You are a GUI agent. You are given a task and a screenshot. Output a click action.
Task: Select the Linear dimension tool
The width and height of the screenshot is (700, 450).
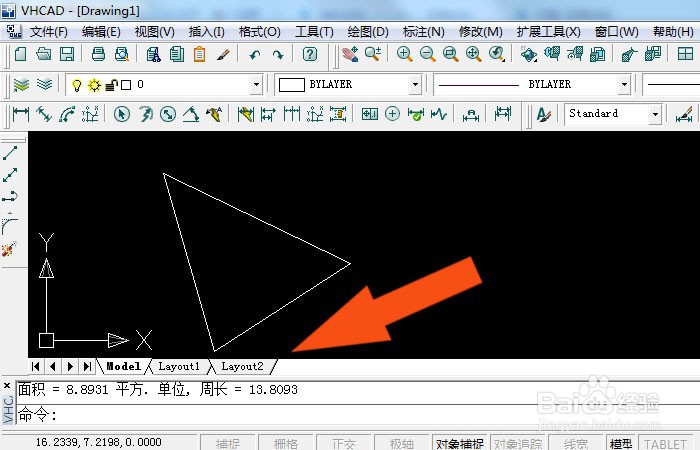tap(21, 114)
